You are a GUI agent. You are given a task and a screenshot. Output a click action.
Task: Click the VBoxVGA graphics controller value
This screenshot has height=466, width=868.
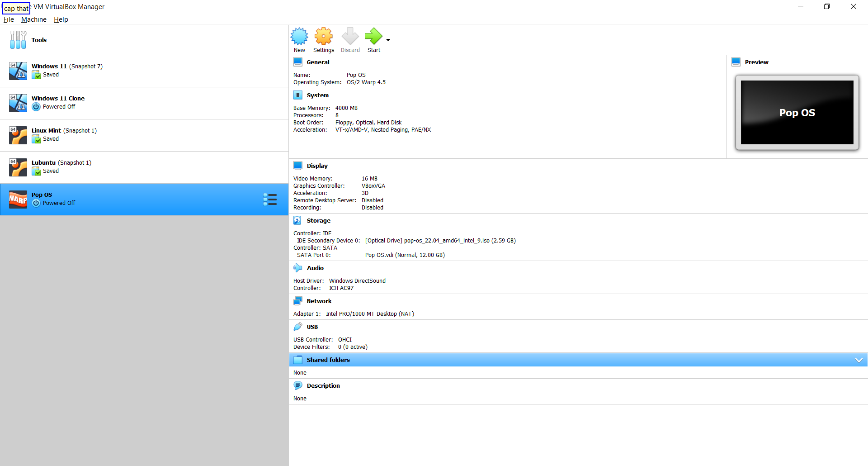(x=373, y=186)
